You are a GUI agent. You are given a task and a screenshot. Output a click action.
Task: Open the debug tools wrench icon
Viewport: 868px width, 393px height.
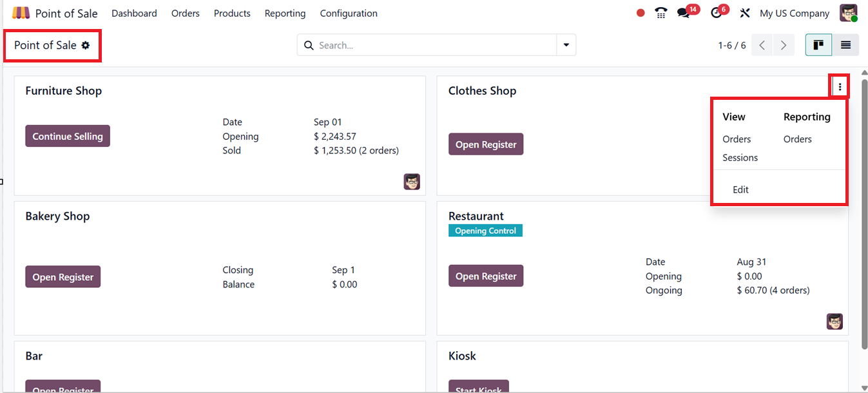tap(745, 13)
